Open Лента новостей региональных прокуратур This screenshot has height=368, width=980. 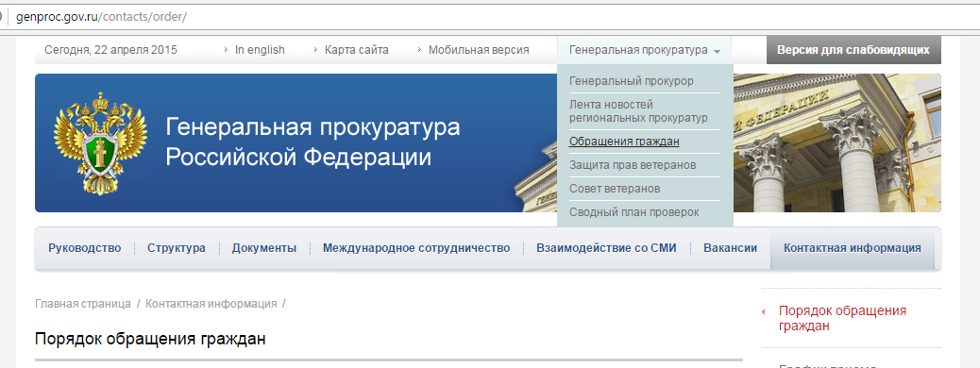638,111
